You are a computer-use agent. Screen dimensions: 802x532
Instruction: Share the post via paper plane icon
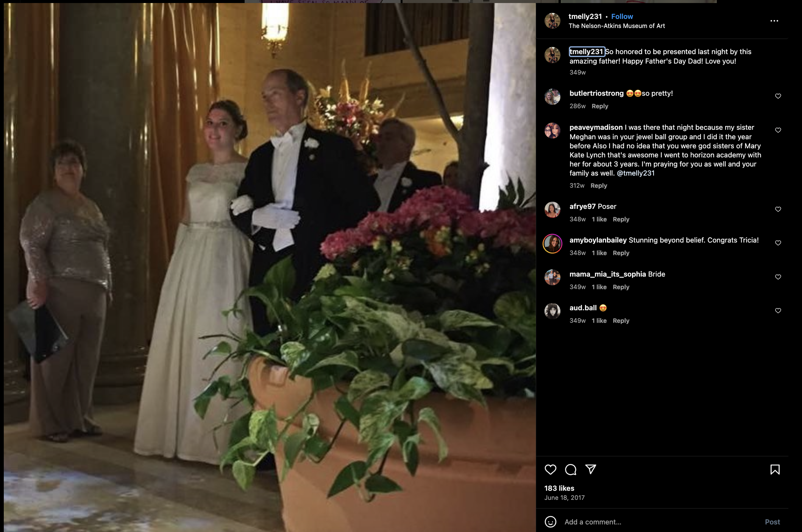(x=591, y=469)
